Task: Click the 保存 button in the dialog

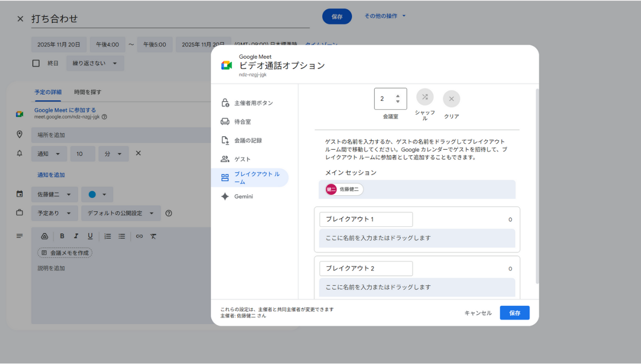Action: click(514, 313)
